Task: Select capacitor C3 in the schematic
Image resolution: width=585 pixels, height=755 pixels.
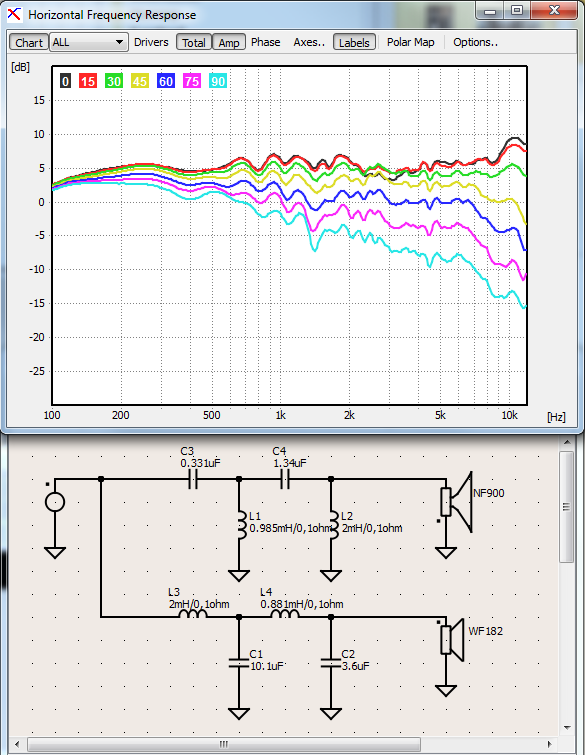Action: [193, 479]
